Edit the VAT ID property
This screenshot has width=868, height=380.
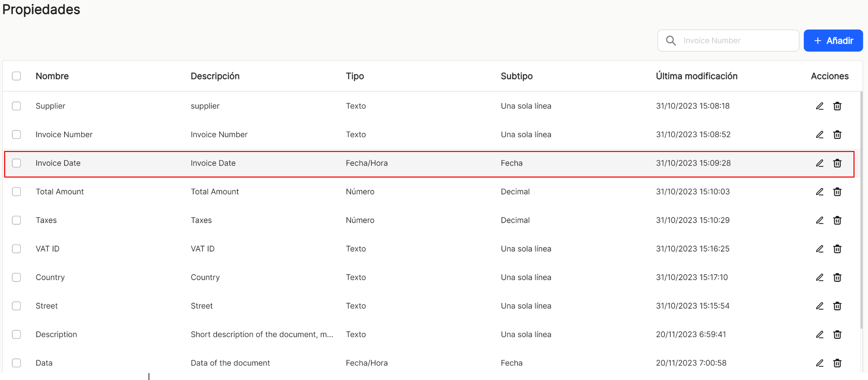pyautogui.click(x=820, y=249)
